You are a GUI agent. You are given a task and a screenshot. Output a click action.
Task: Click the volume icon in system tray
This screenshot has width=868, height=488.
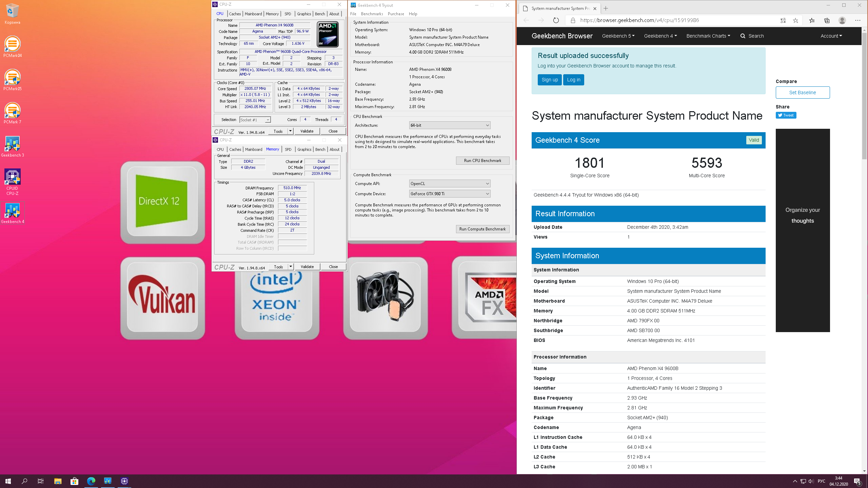point(811,481)
